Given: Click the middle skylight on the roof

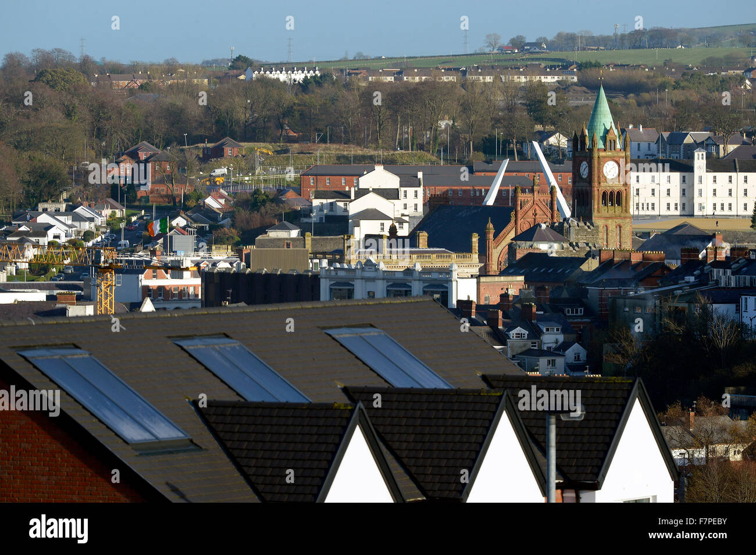Looking at the screenshot, I should (242, 370).
